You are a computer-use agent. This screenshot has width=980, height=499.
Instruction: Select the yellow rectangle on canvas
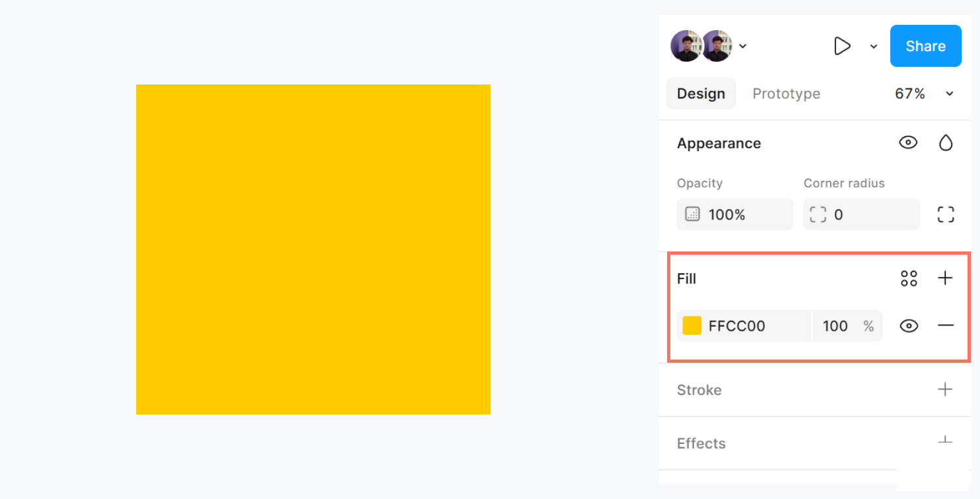313,249
